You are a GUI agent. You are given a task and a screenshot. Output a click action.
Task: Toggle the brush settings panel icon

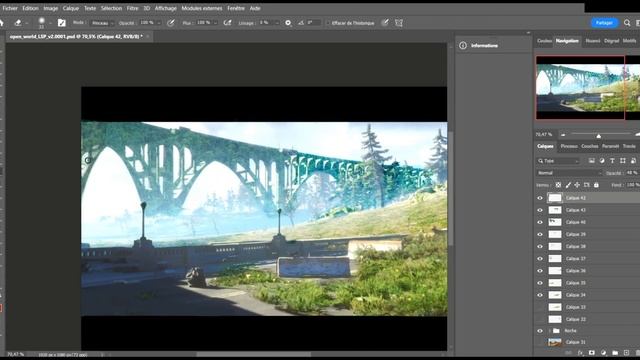click(x=62, y=23)
